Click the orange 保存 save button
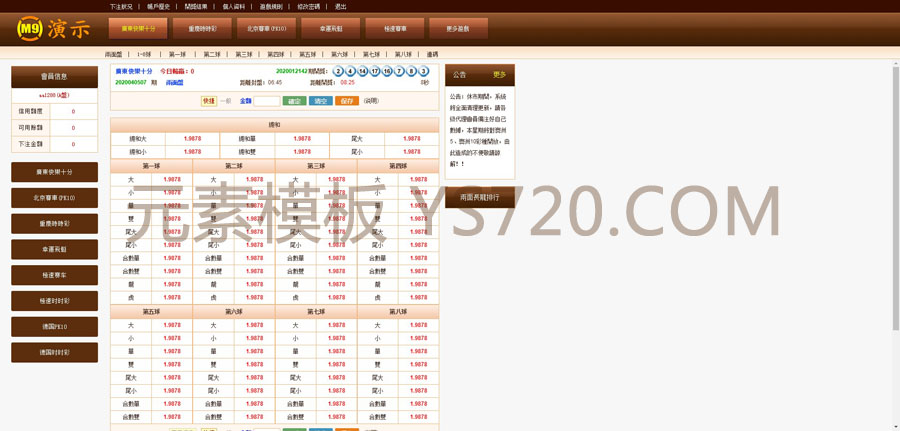The width and height of the screenshot is (900, 431). click(x=347, y=101)
